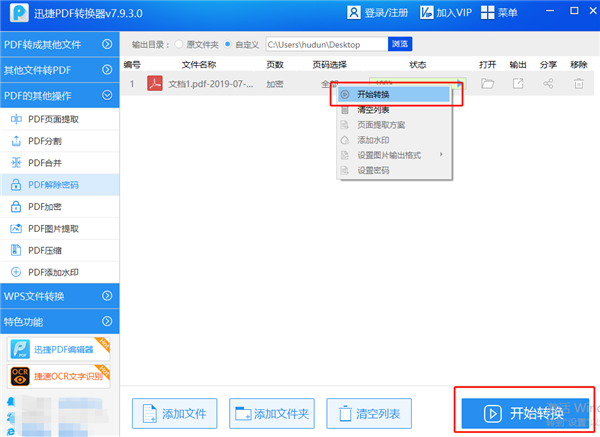This screenshot has width=600, height=437.
Task: Choose 设置密码 in context menu
Action: click(x=394, y=171)
